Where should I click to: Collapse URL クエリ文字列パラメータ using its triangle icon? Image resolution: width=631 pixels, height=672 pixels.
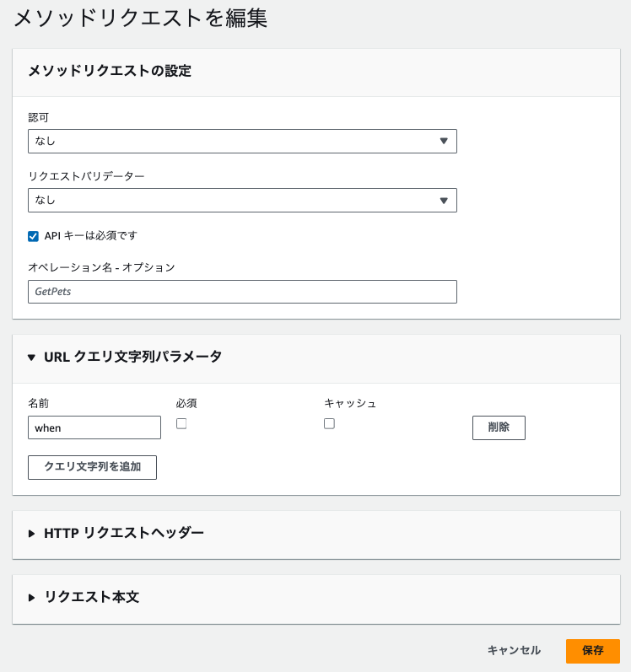(32, 357)
